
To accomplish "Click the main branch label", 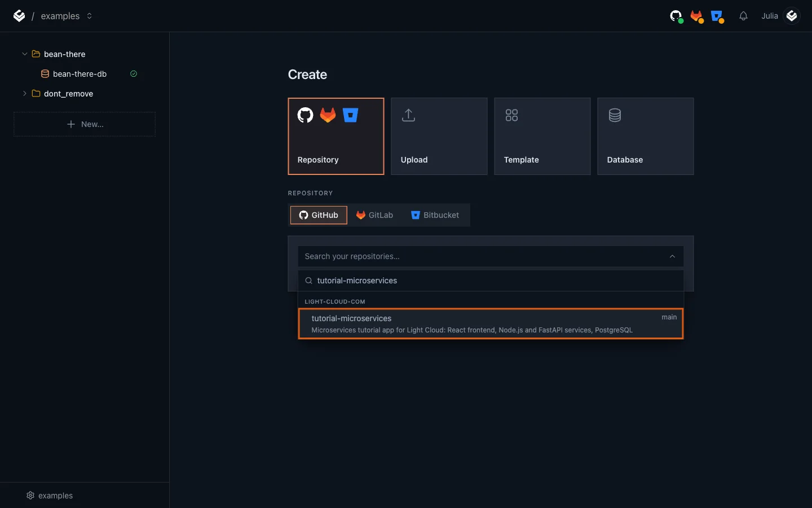I will pos(669,317).
